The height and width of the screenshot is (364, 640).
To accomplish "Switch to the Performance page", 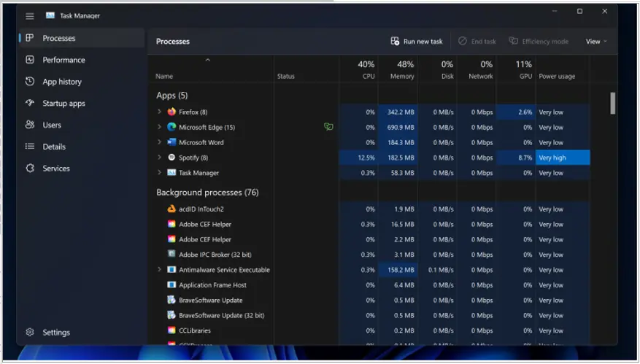I will click(x=82, y=60).
